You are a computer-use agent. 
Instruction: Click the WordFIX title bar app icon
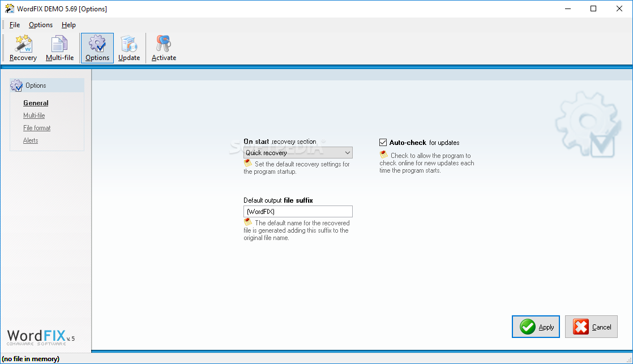[9, 8]
